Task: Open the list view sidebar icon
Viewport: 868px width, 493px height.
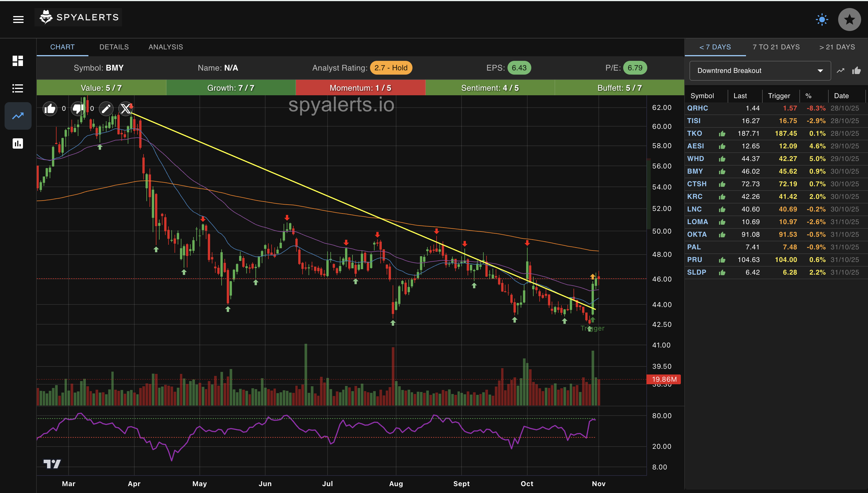Action: 18,88
